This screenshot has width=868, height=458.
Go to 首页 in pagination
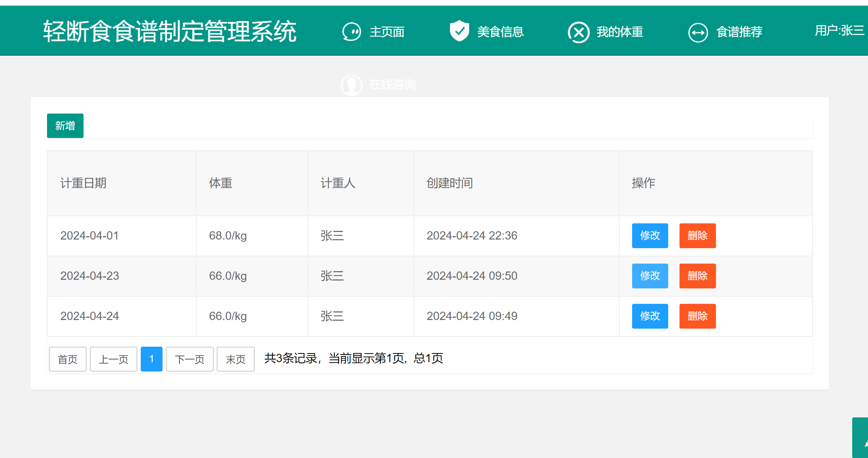(x=68, y=359)
